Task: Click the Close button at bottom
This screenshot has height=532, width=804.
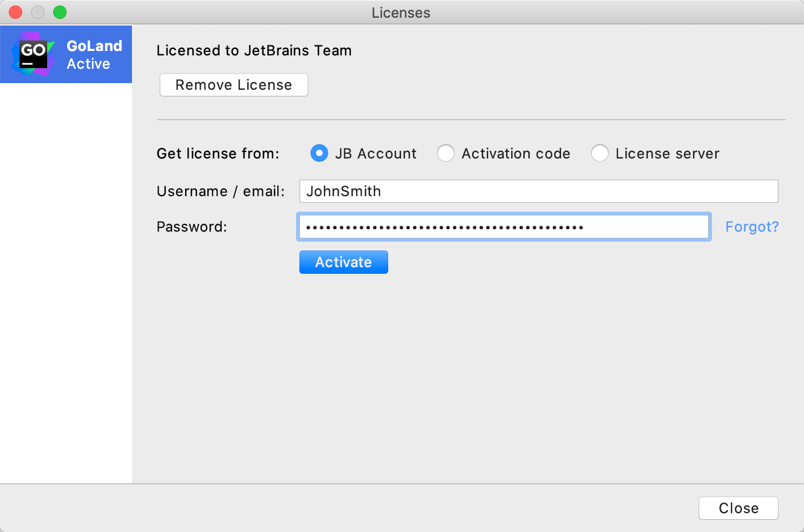Action: 739,508
